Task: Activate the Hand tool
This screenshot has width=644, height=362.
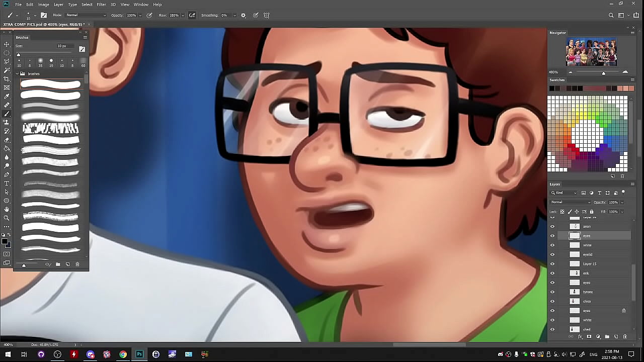Action: (7, 209)
